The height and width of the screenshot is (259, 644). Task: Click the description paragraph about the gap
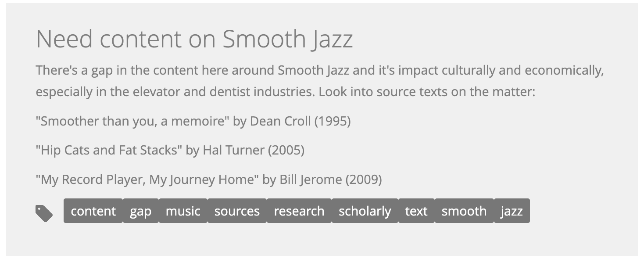pyautogui.click(x=320, y=81)
